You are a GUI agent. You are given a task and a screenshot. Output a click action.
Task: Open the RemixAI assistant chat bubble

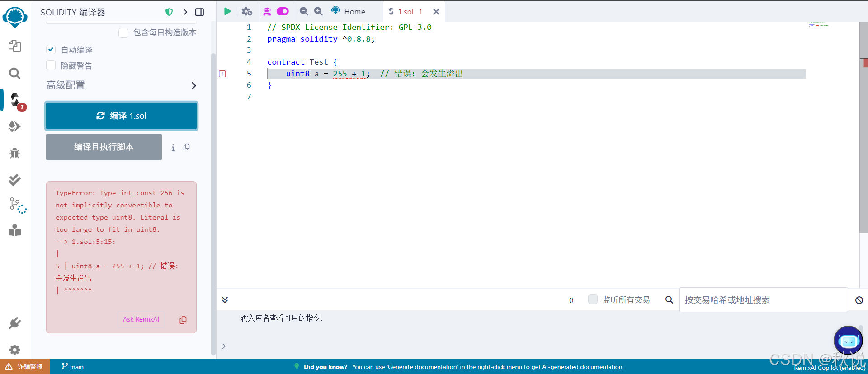pos(848,340)
